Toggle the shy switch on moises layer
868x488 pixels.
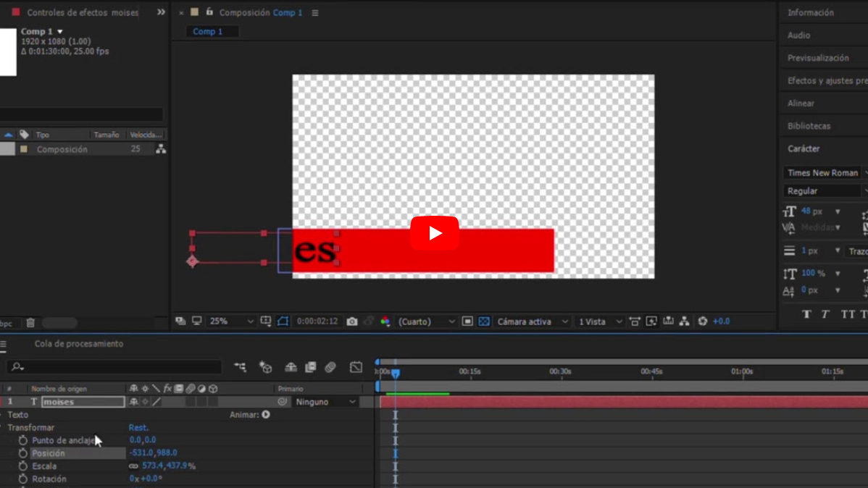click(133, 402)
